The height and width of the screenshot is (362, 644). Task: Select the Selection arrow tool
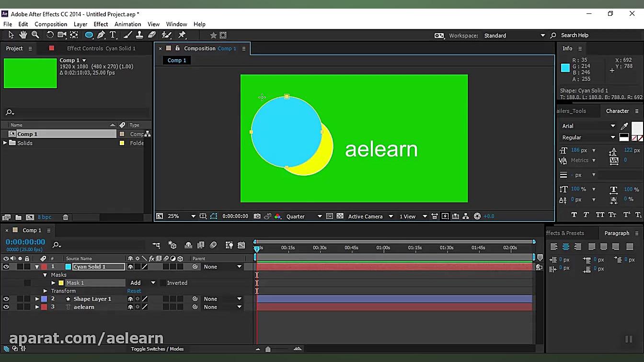[x=11, y=35]
